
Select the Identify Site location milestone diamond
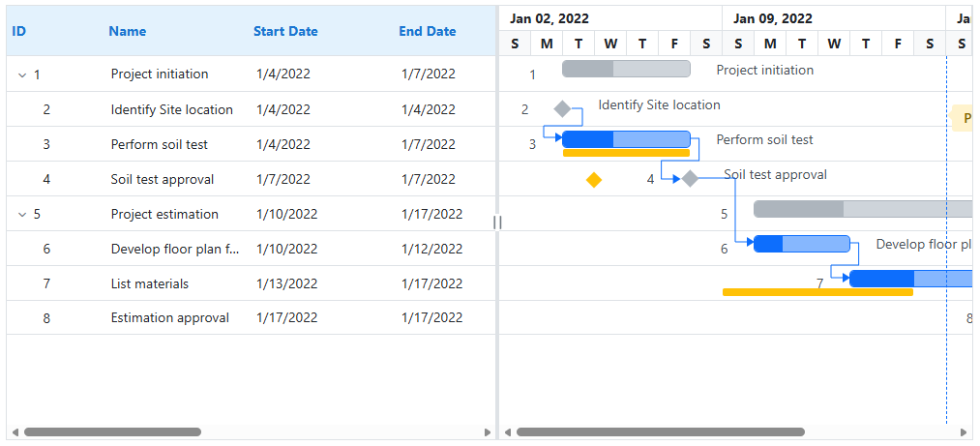[562, 109]
